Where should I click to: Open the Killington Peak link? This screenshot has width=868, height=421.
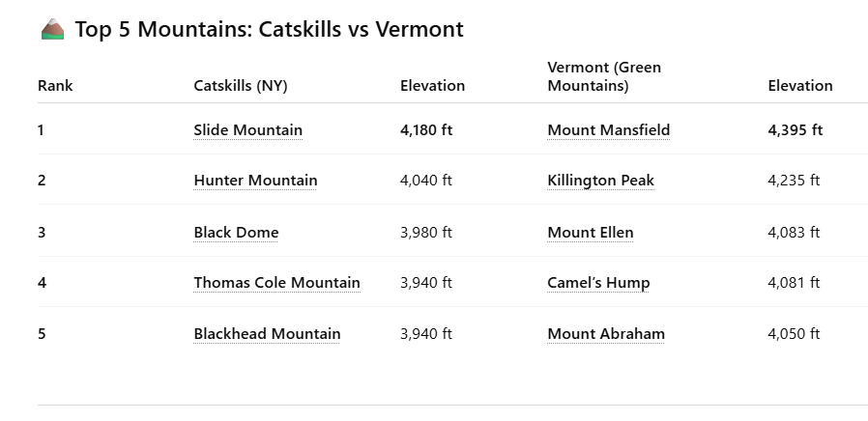(x=600, y=181)
